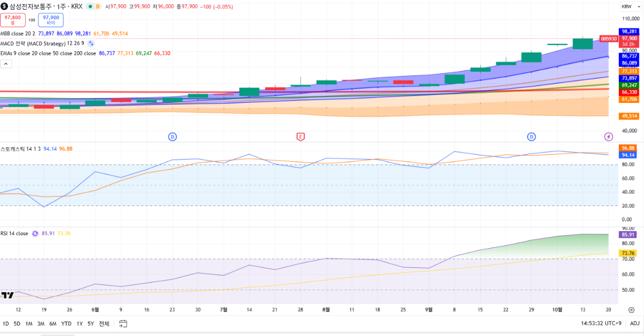The width and height of the screenshot is (644, 336).
Task: Click the earnings E marker
Action: tap(300, 137)
